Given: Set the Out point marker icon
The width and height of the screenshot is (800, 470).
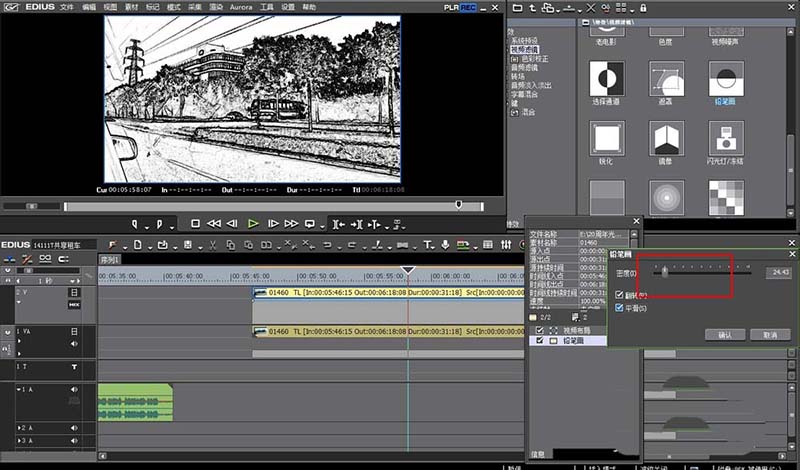Looking at the screenshot, I should coord(159,224).
